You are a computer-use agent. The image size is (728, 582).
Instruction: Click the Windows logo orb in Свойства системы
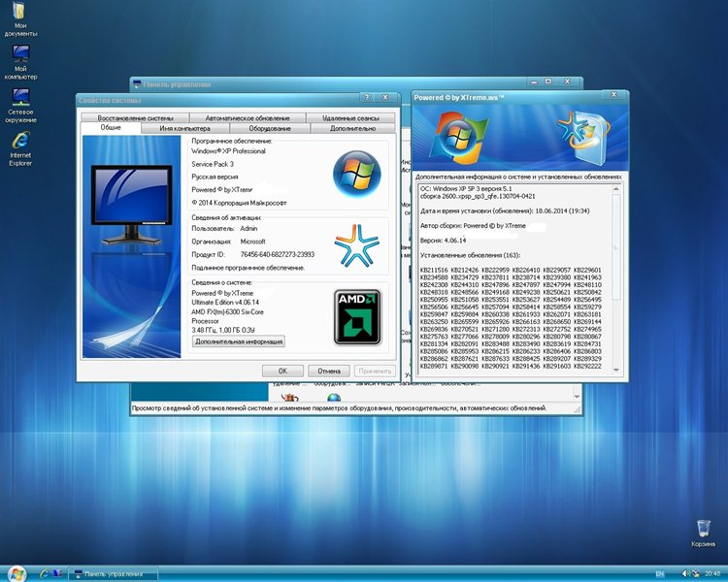[356, 173]
